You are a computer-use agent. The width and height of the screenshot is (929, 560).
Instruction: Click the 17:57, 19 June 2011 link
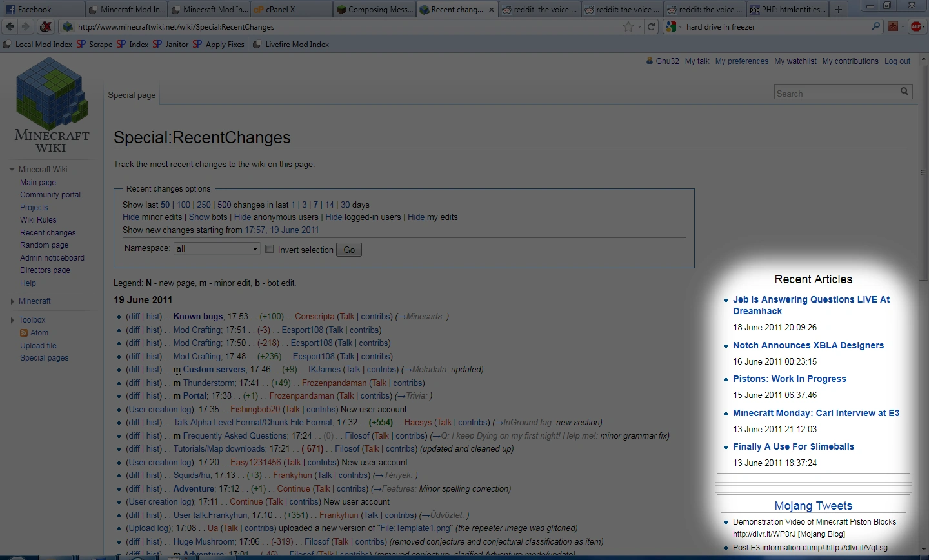282,230
